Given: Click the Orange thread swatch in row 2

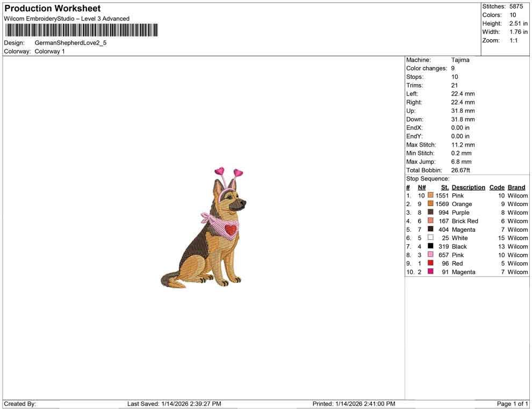Looking at the screenshot, I should tap(429, 204).
